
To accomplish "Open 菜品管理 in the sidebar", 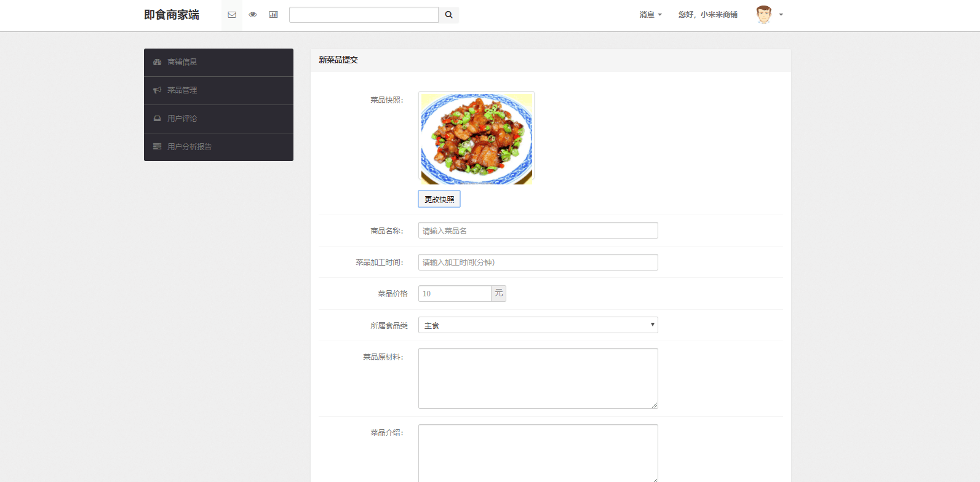I will [x=218, y=90].
